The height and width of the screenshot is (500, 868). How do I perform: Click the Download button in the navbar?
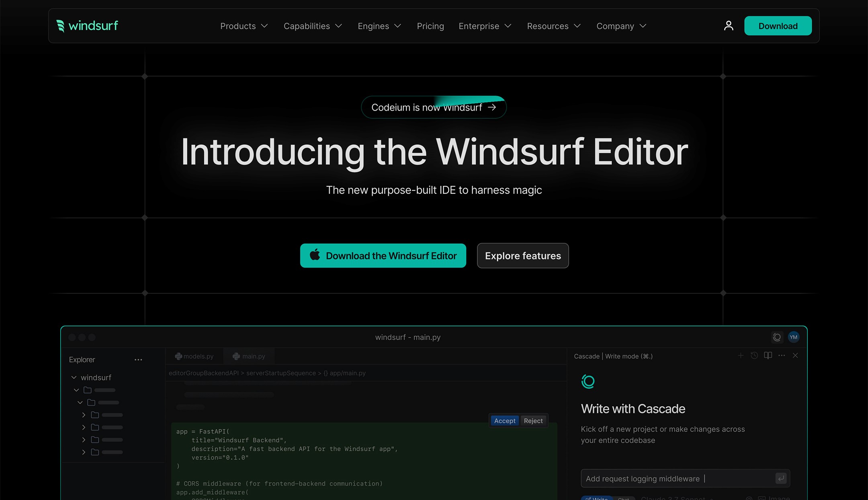778,26
